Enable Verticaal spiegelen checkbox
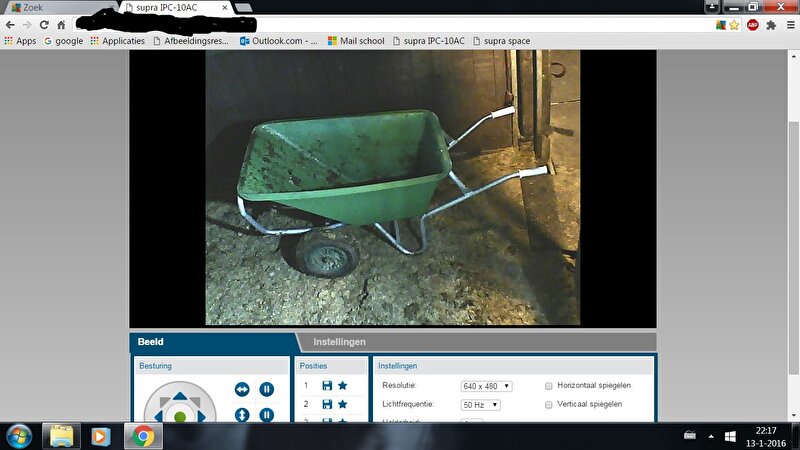The height and width of the screenshot is (450, 800). 548,405
